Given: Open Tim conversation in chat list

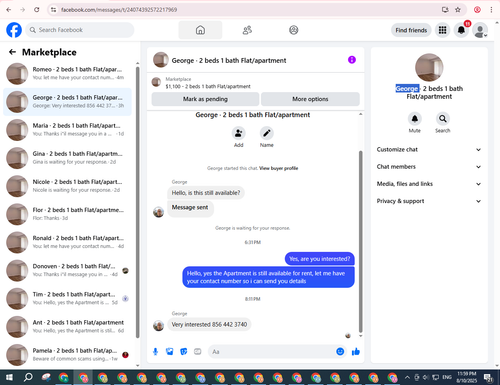Looking at the screenshot, I should 67,298.
